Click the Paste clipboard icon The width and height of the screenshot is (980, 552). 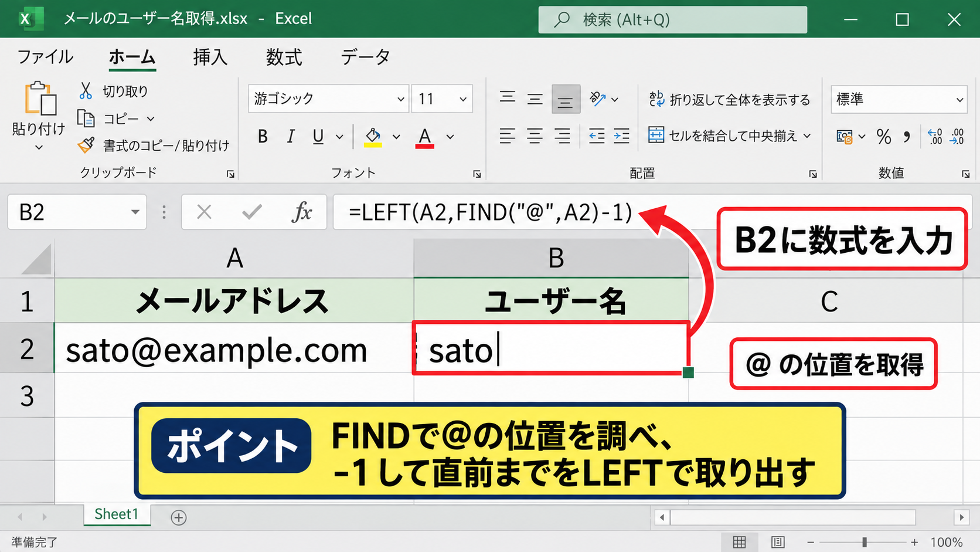click(40, 99)
